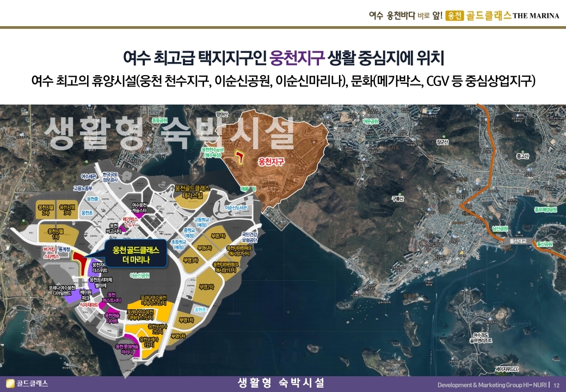Click the red site parcel beside the callout

pos(81,262)
